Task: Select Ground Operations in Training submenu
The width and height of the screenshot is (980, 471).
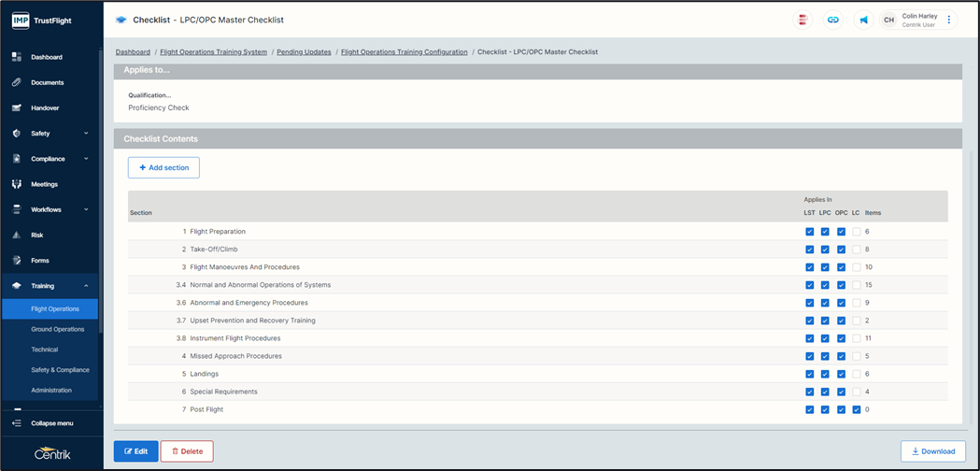Action: click(57, 329)
